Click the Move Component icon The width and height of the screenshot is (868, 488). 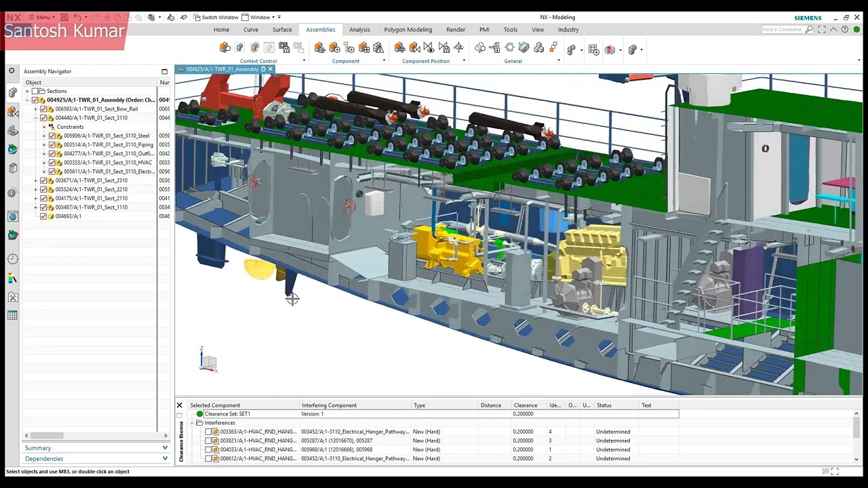coord(399,47)
